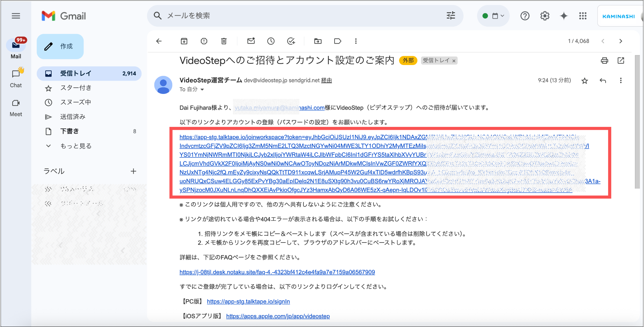This screenshot has width=644, height=327.
Task: Open the iOS app apple.com link
Action: 278,316
